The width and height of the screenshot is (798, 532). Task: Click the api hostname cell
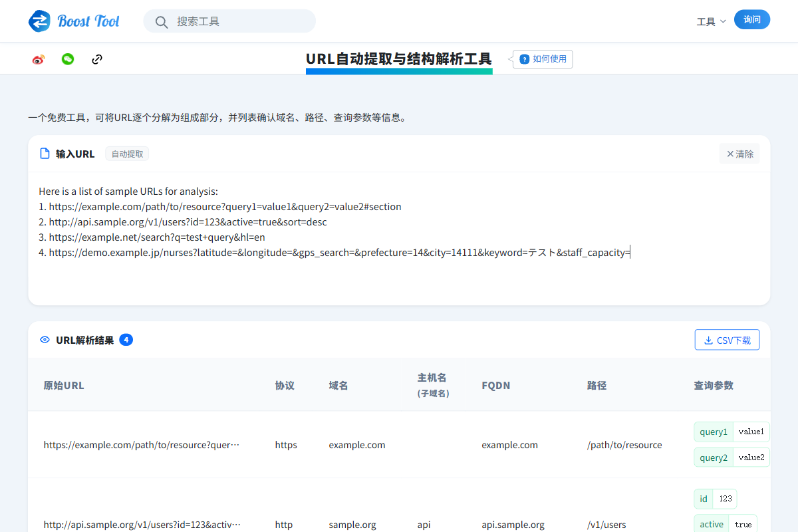coord(424,525)
